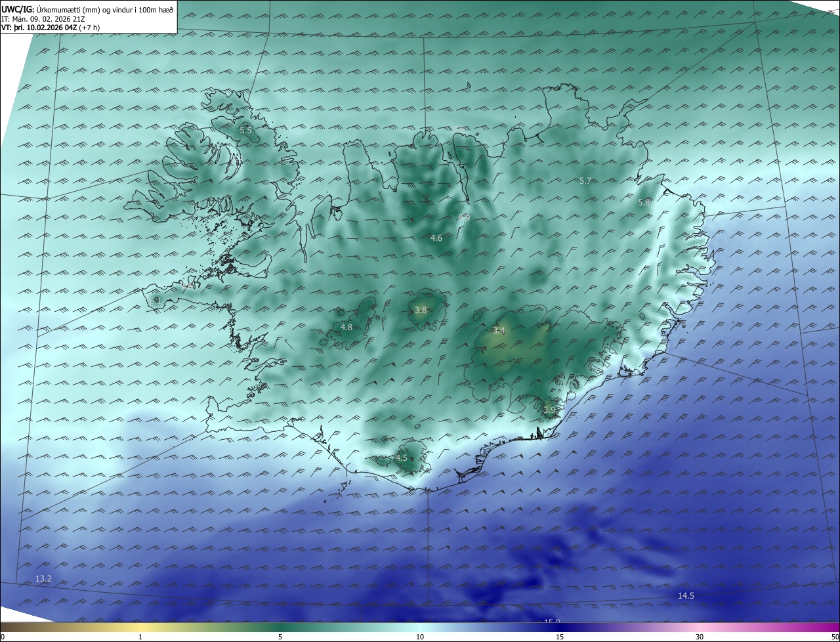
Task: Select the 5.7 value label in northeast Iceland
Action: (x=585, y=181)
